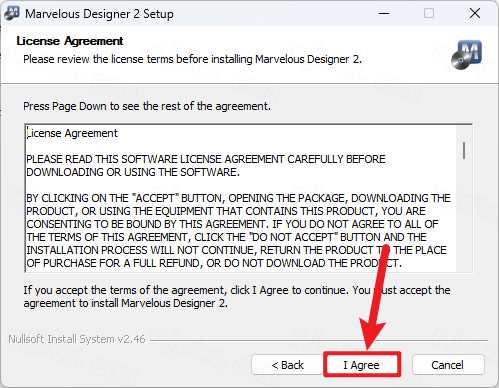Viewport: 499px width, 388px height.
Task: Accept the license with I Agree
Action: pos(362,365)
